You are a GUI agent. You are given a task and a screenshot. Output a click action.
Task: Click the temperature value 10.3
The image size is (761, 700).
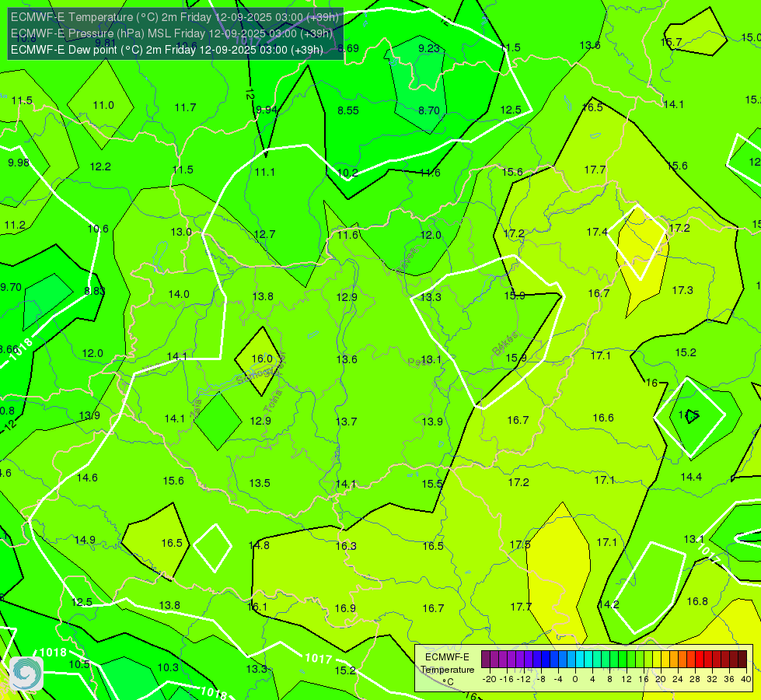point(168,667)
